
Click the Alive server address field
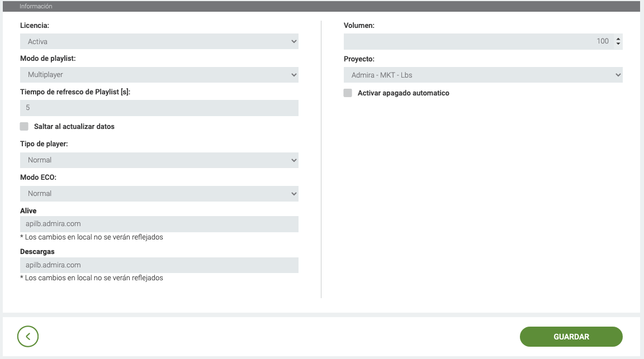point(159,224)
